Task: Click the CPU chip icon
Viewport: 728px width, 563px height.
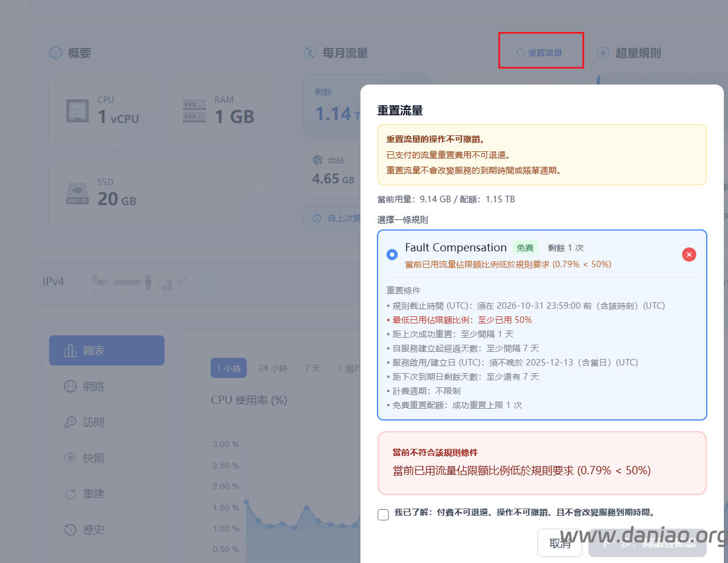Action: [77, 111]
